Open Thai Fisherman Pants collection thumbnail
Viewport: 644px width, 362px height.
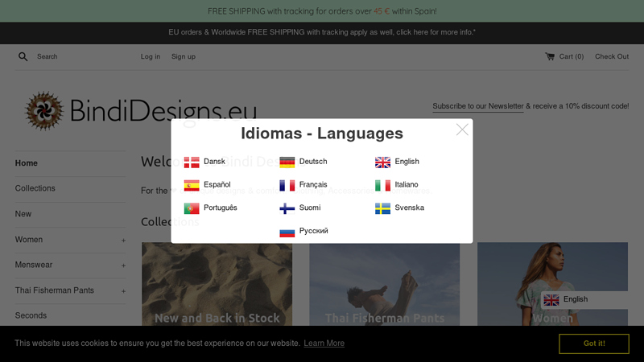pos(385,284)
